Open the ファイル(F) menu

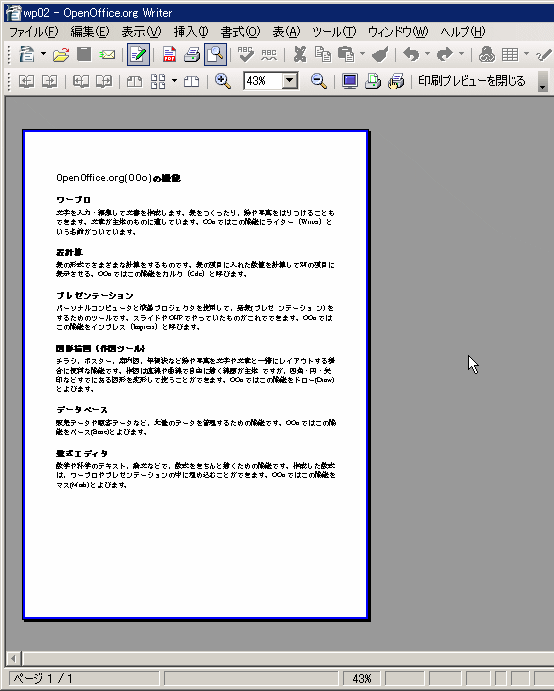click(33, 32)
